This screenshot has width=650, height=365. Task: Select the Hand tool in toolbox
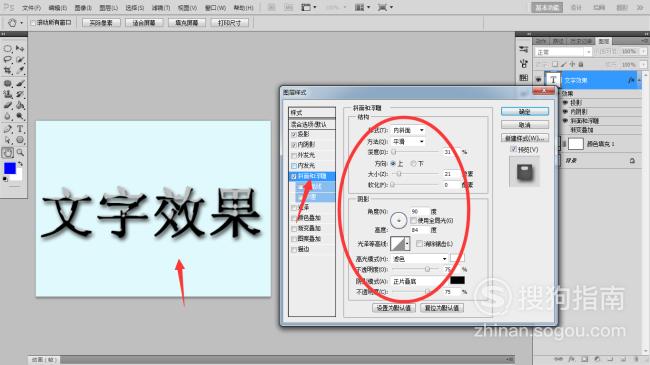7,153
